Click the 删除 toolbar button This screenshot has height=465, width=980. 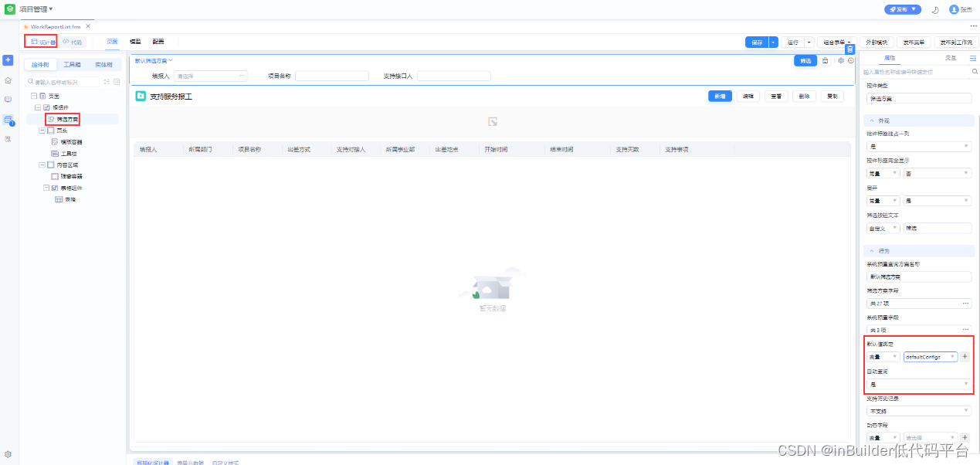804,97
